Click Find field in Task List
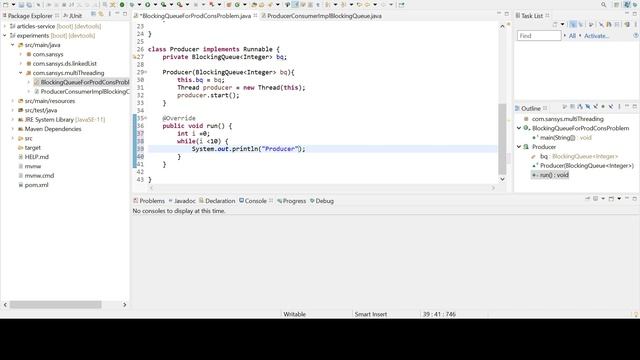This screenshot has height=360, width=640. (539, 36)
